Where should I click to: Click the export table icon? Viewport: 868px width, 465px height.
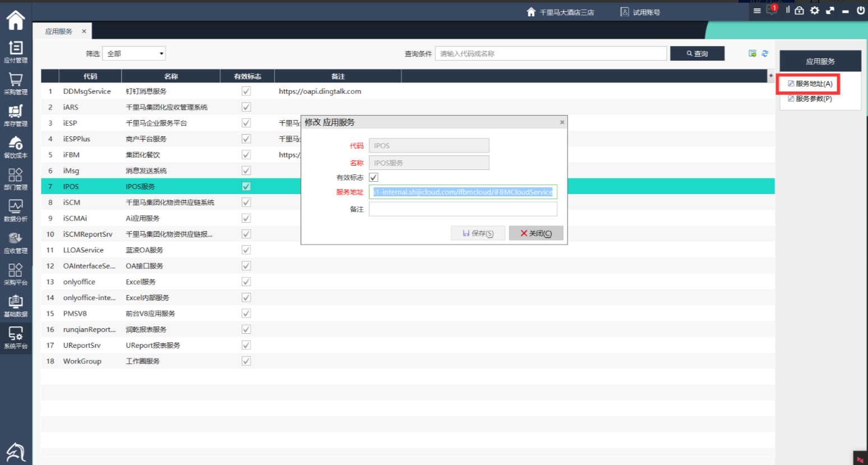753,53
